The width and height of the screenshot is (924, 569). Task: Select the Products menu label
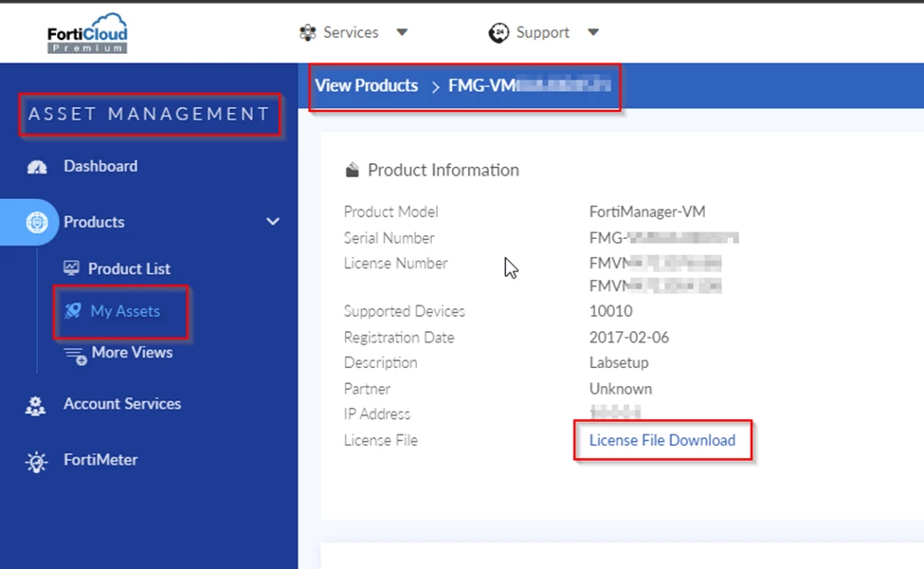pos(94,222)
